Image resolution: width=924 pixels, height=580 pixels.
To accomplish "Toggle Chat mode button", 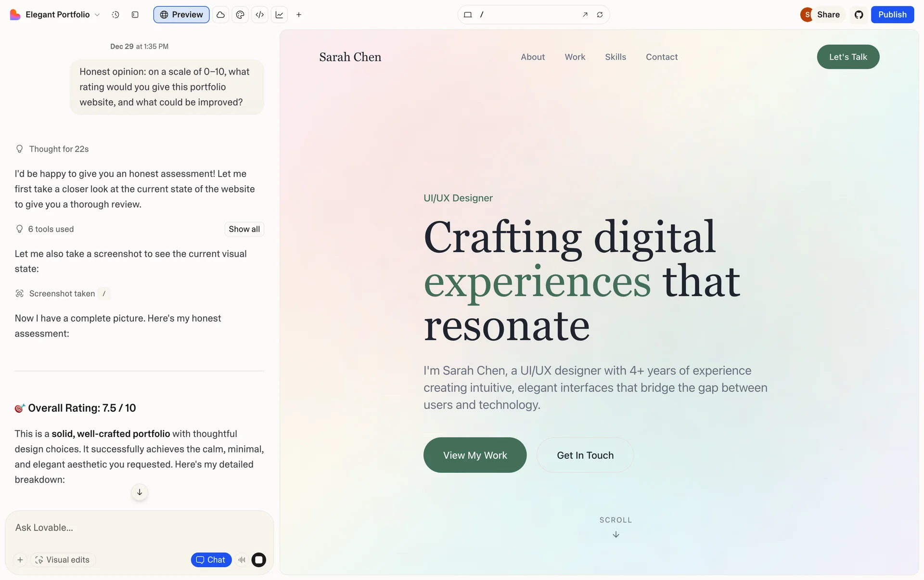I will pos(211,560).
